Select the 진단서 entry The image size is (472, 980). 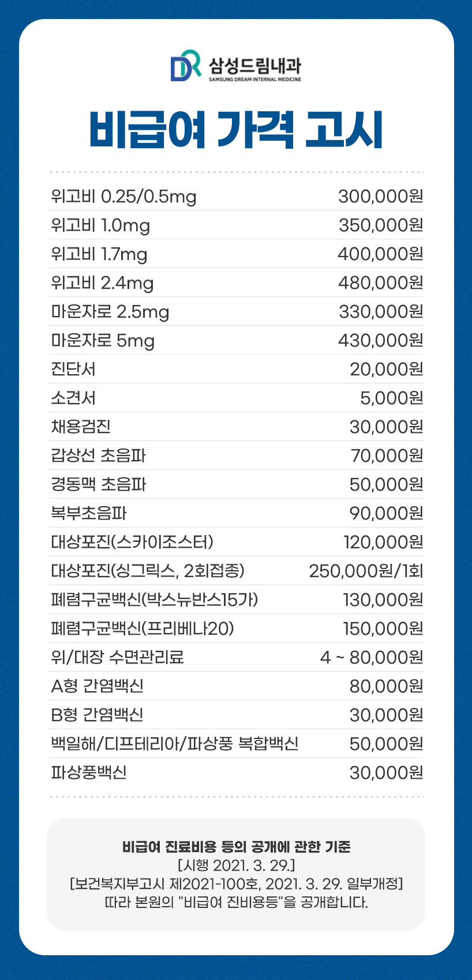coord(73,370)
